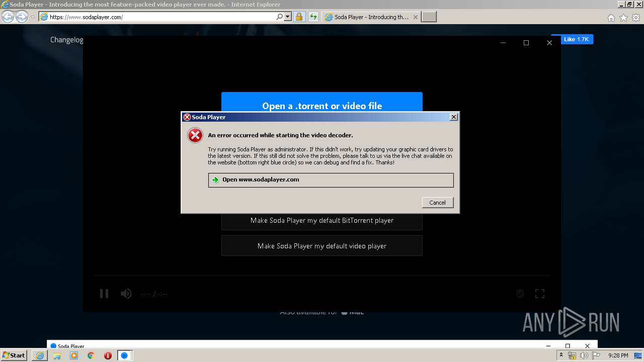Open Internet Explorer from the taskbar
The image size is (644, 362).
40,355
